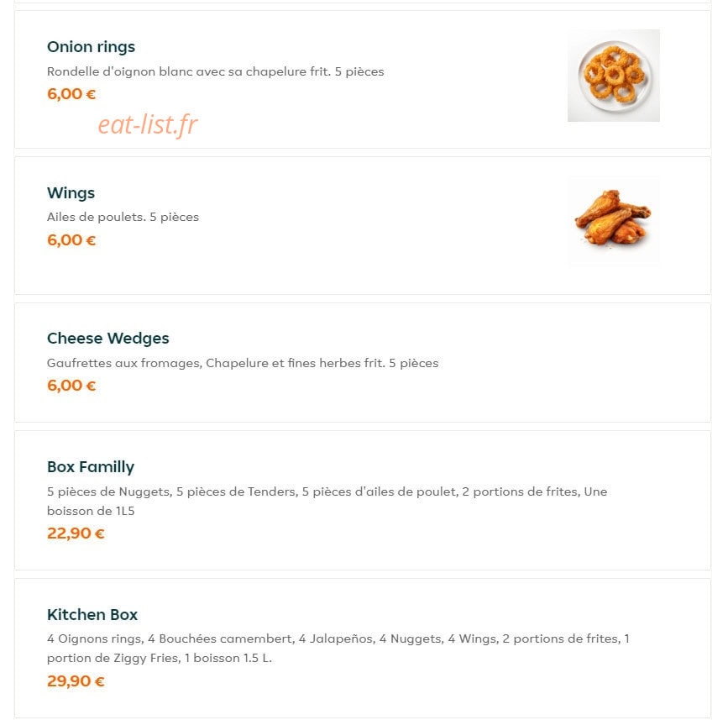Open the Box Familly item title

pos(91,467)
